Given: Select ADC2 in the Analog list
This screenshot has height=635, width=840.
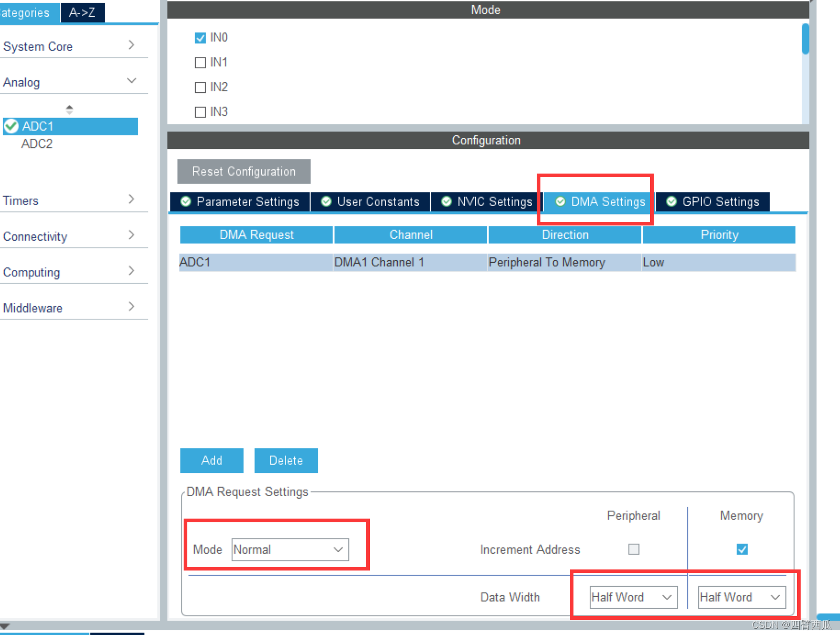Looking at the screenshot, I should click(37, 144).
